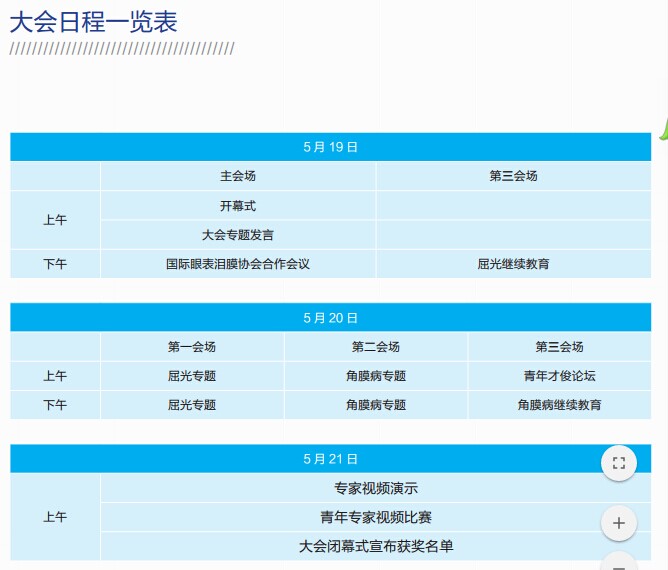Open the 角膜病继续教育 session cell
The image size is (668, 570).
click(559, 405)
